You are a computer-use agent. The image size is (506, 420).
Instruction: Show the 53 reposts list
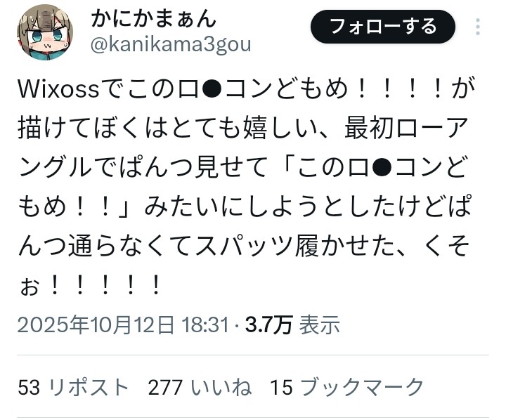click(29, 387)
